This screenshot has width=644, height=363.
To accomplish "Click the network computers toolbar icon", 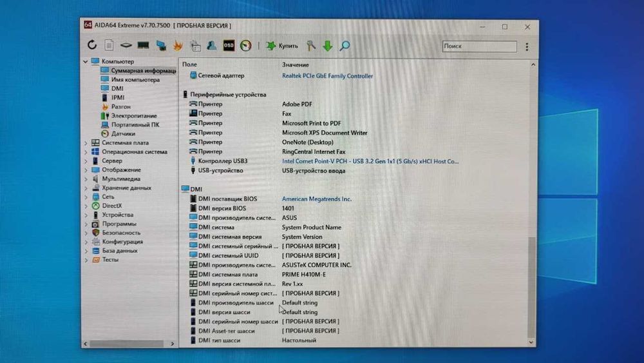I will [161, 46].
